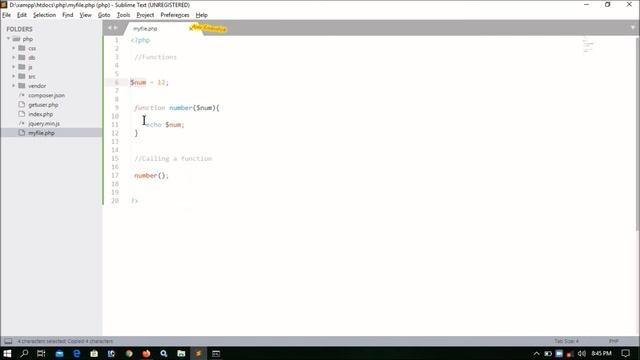Open composer.json in the sidebar

pyautogui.click(x=46, y=95)
